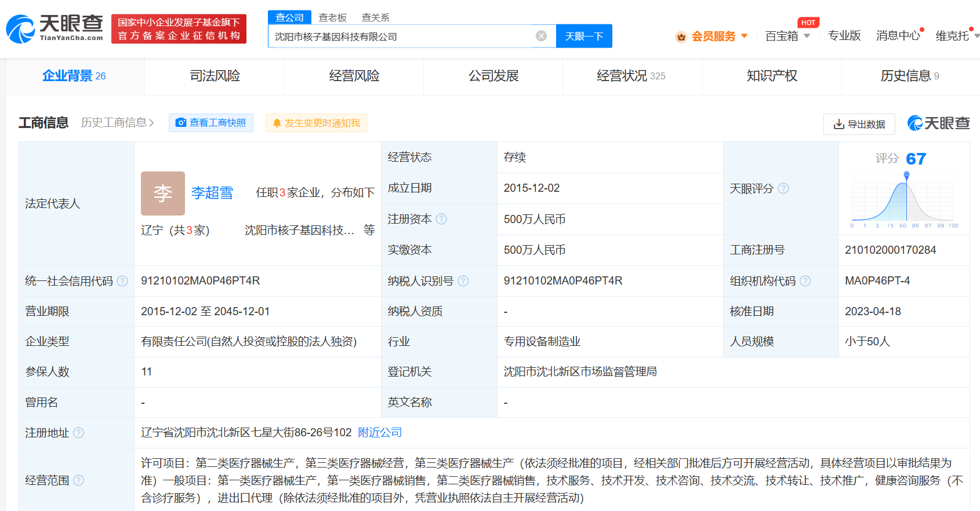Click registration number 210102000170284
This screenshot has width=980, height=511.
[x=891, y=250]
